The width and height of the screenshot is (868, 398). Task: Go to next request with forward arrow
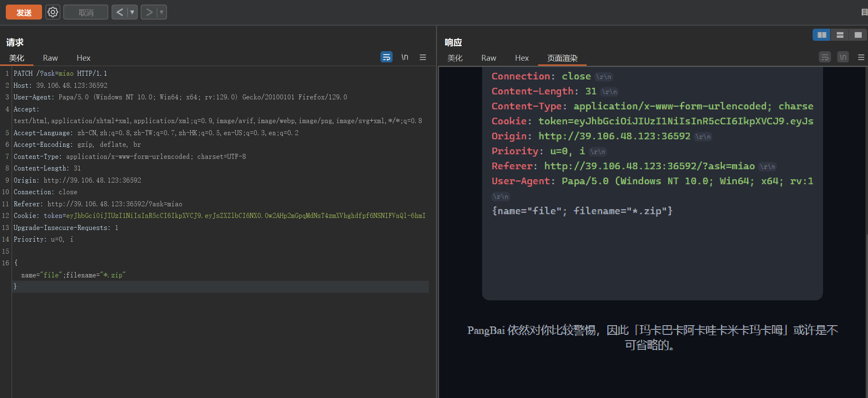pos(149,12)
